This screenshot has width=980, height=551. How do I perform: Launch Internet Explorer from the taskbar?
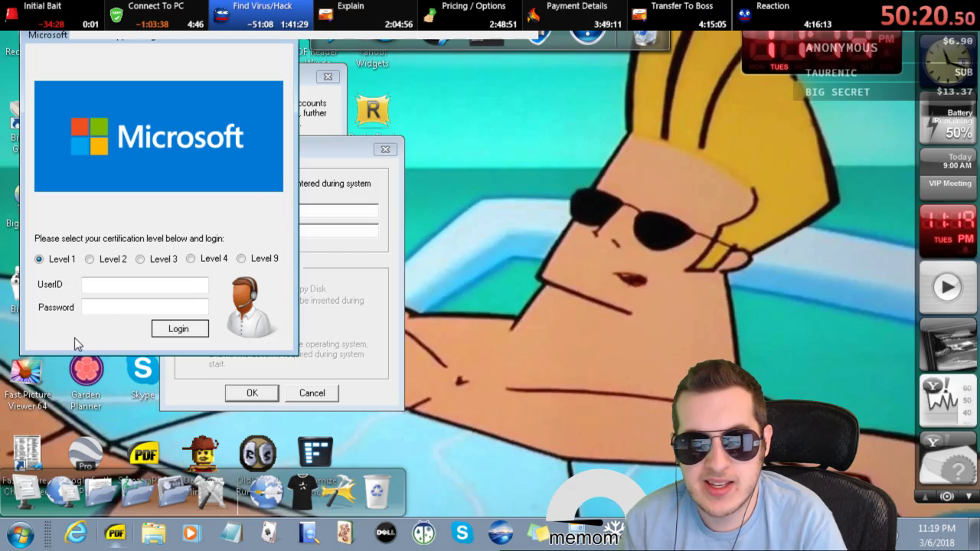click(x=76, y=533)
